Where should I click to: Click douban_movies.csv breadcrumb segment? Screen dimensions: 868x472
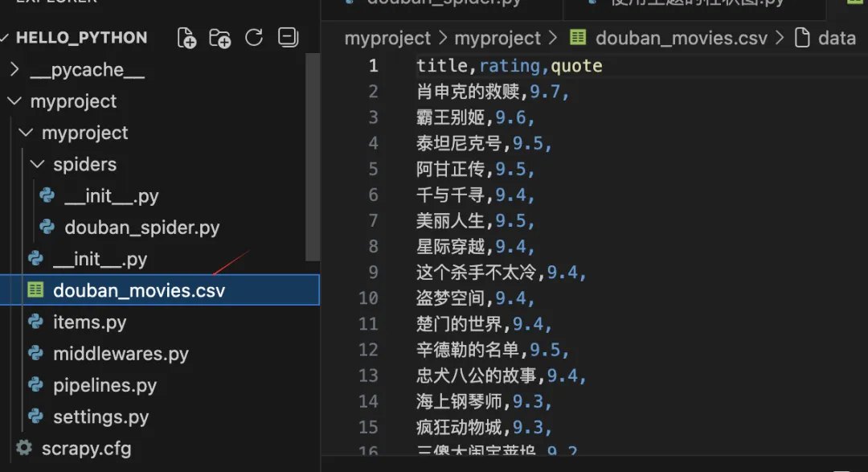click(x=682, y=39)
